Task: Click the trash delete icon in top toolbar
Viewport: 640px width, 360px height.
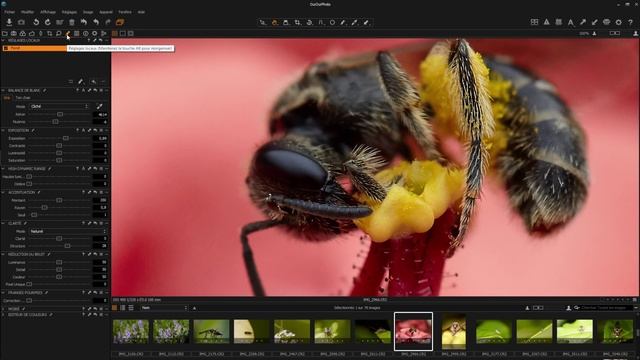Action: coord(72,22)
